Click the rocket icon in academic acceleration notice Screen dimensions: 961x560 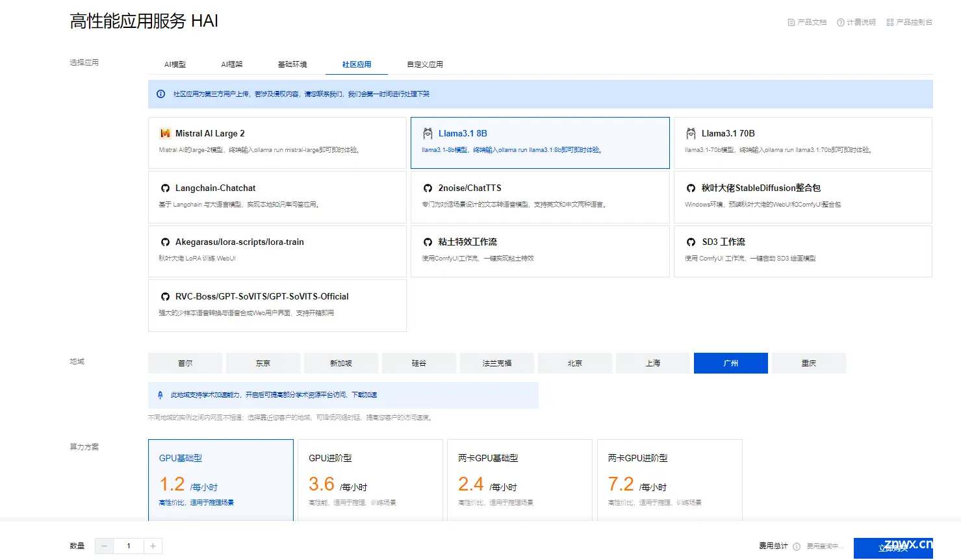[x=160, y=395]
